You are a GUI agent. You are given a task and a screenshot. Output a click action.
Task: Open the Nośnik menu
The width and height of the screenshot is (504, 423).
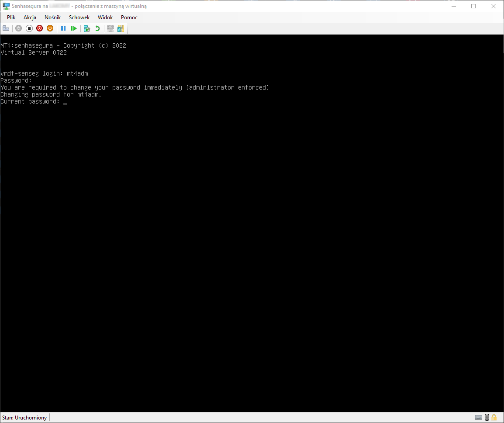click(x=52, y=17)
